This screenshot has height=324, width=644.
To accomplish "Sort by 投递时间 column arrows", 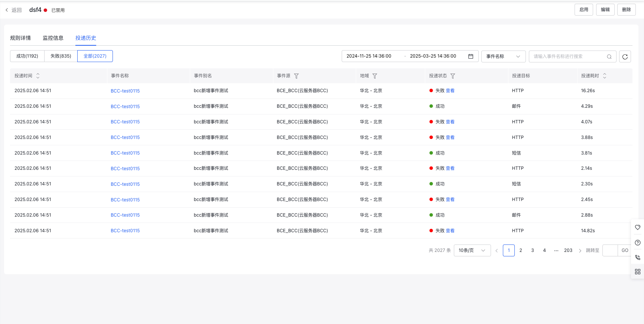I will click(38, 76).
